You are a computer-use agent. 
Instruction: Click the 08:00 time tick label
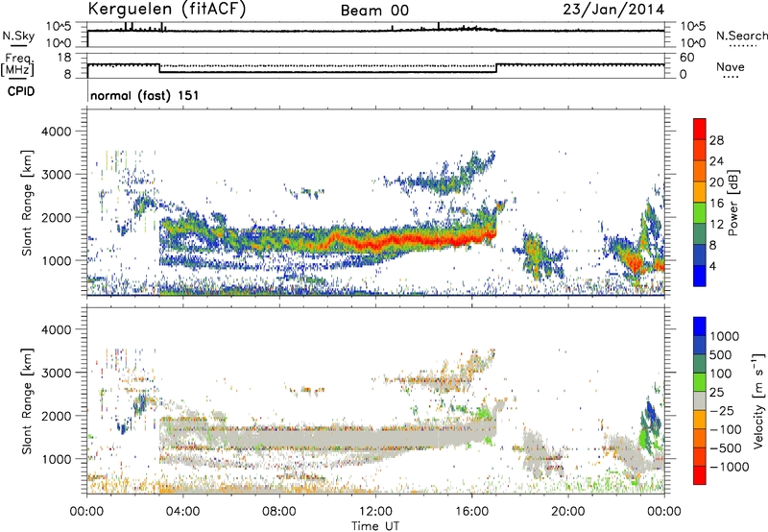pyautogui.click(x=279, y=512)
